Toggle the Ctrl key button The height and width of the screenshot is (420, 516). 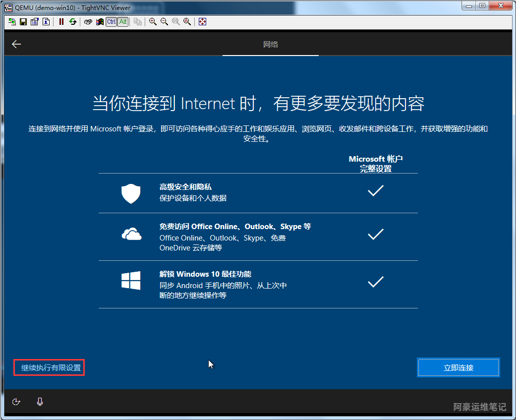point(111,22)
